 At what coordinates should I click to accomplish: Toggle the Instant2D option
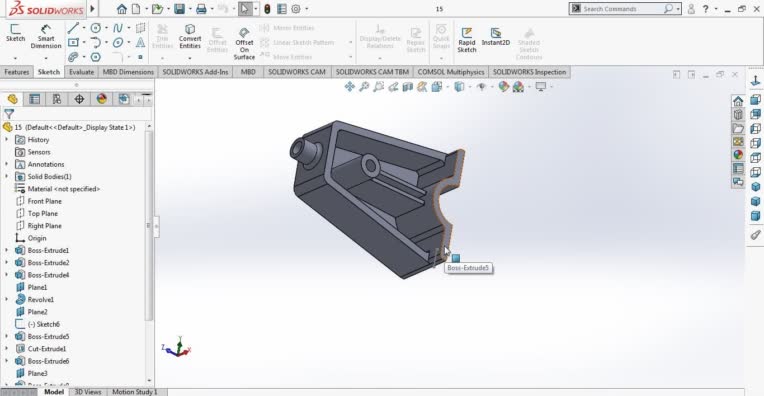coord(496,36)
